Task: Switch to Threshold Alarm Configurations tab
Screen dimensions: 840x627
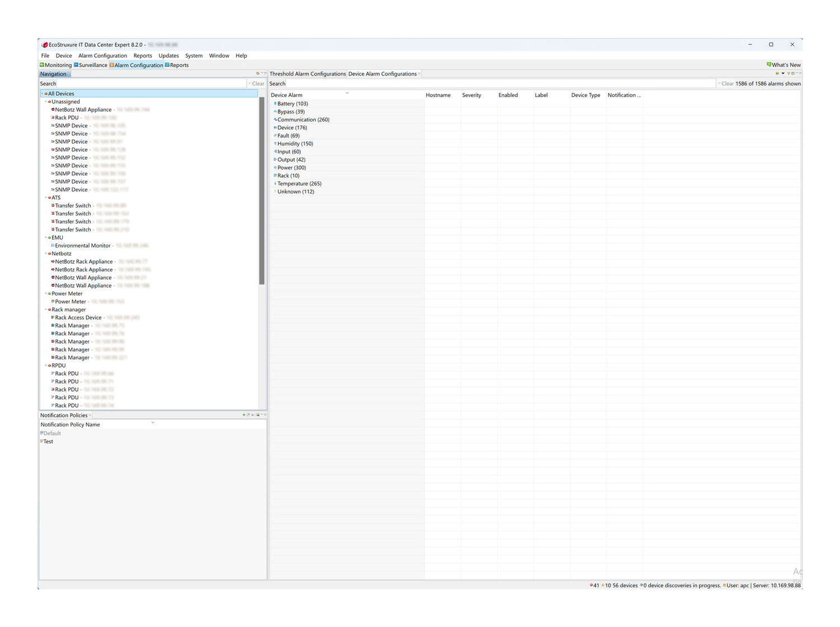Action: point(307,74)
